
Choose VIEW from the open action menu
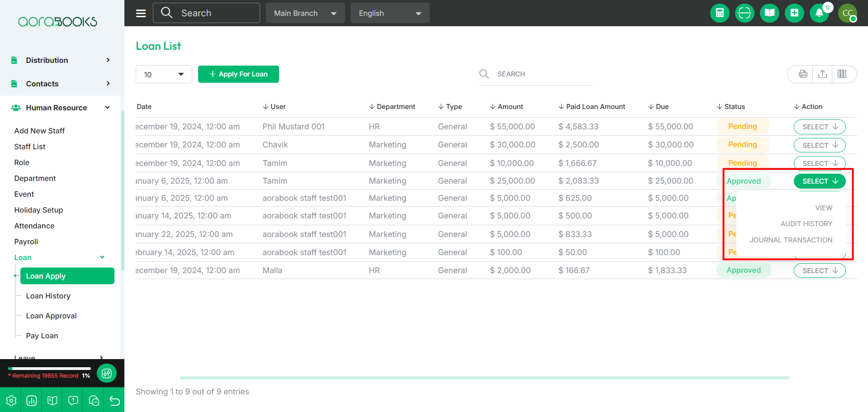(824, 208)
